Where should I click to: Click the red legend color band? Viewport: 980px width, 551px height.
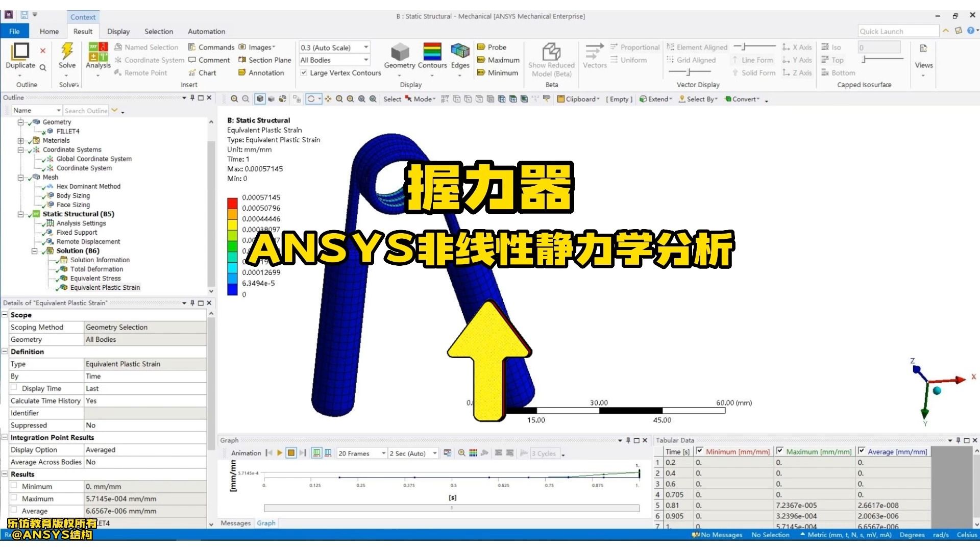tap(232, 203)
